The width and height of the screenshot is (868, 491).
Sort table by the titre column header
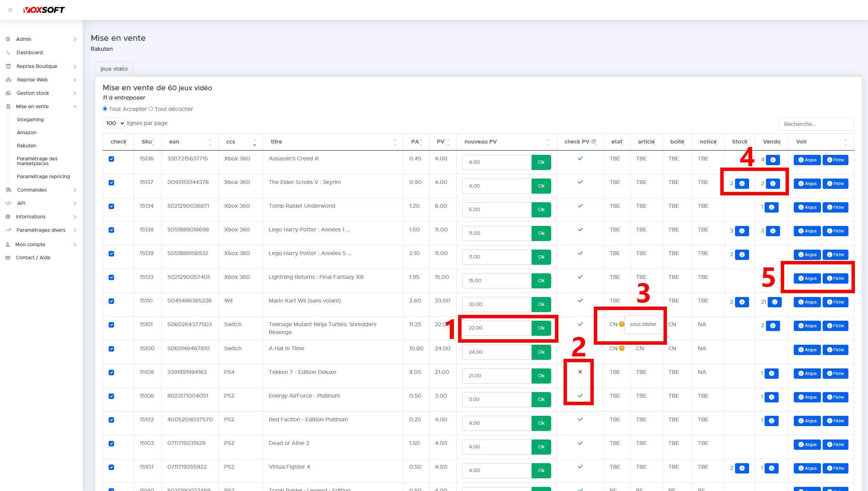[276, 141]
